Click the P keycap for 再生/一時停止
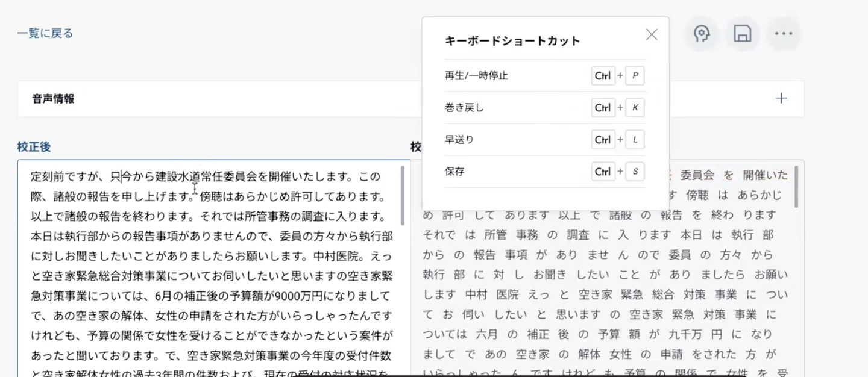 tap(635, 76)
